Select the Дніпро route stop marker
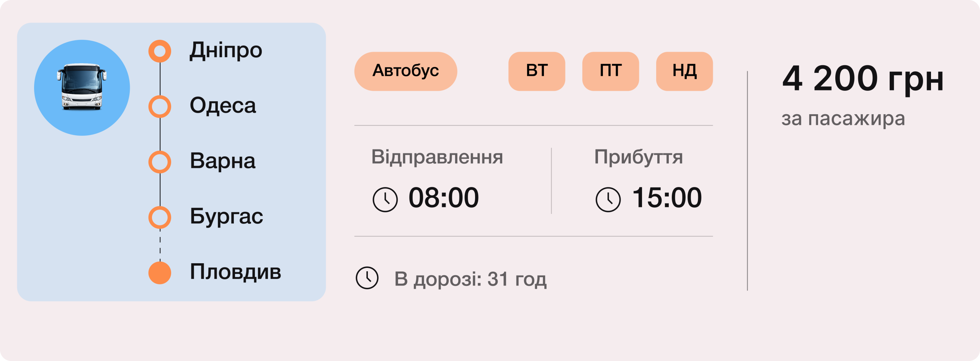 click(x=160, y=51)
